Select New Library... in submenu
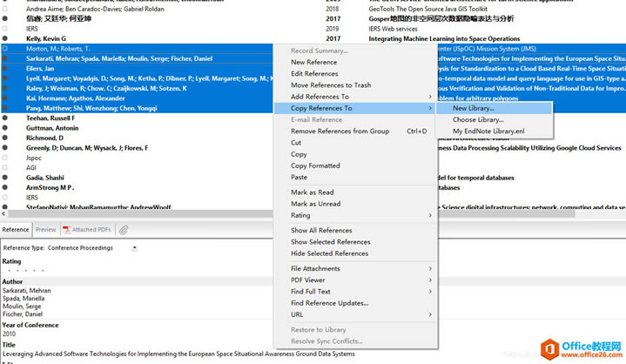 click(x=473, y=108)
